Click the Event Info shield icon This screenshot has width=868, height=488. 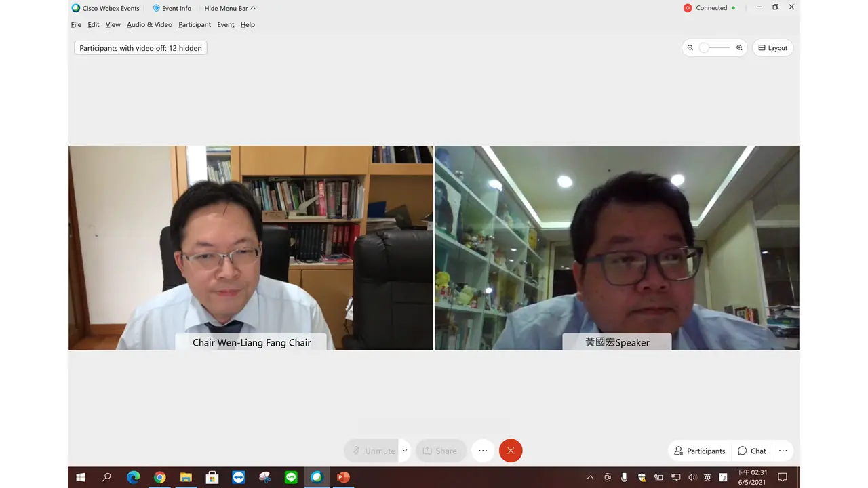(x=157, y=8)
